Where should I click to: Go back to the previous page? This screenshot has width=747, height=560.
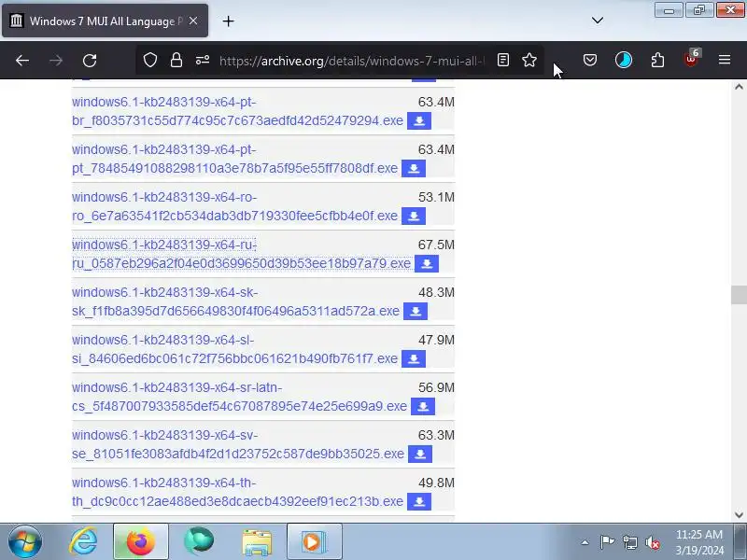(22, 61)
